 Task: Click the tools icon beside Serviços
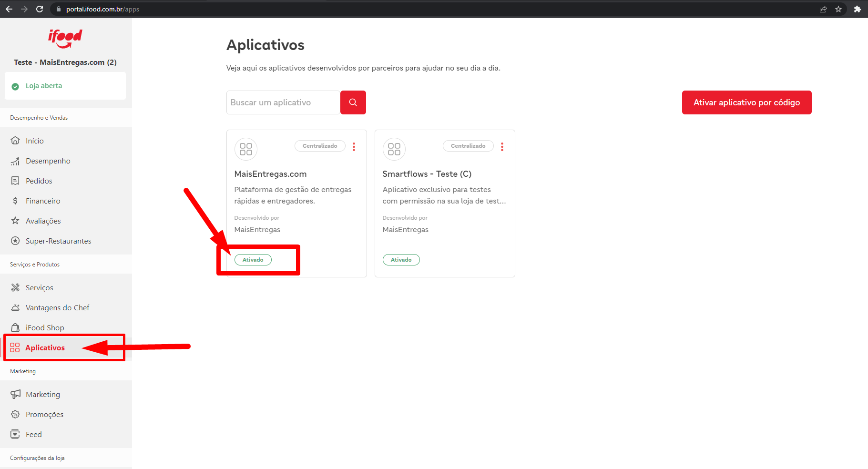[x=15, y=287]
